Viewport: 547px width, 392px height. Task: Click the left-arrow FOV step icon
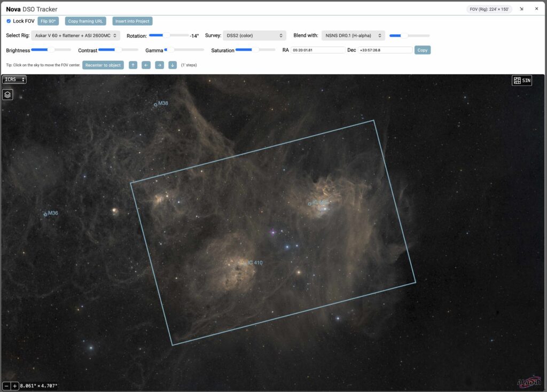(146, 65)
